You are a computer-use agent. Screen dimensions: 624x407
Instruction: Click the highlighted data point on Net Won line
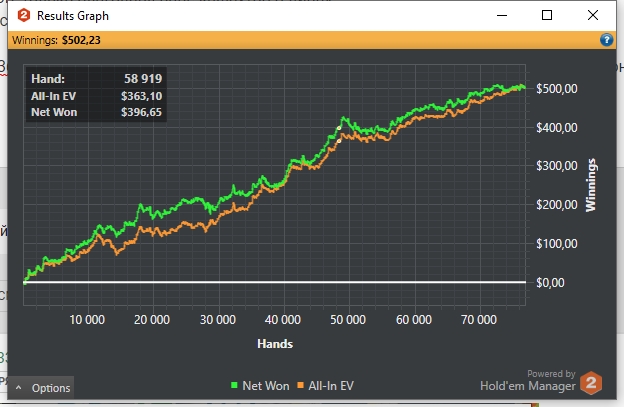339,128
